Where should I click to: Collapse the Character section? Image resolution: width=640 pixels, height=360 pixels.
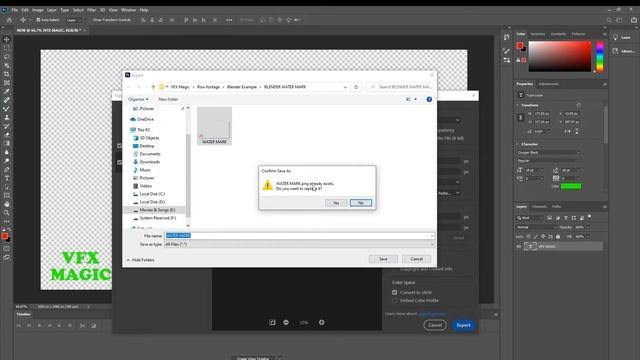click(x=518, y=144)
